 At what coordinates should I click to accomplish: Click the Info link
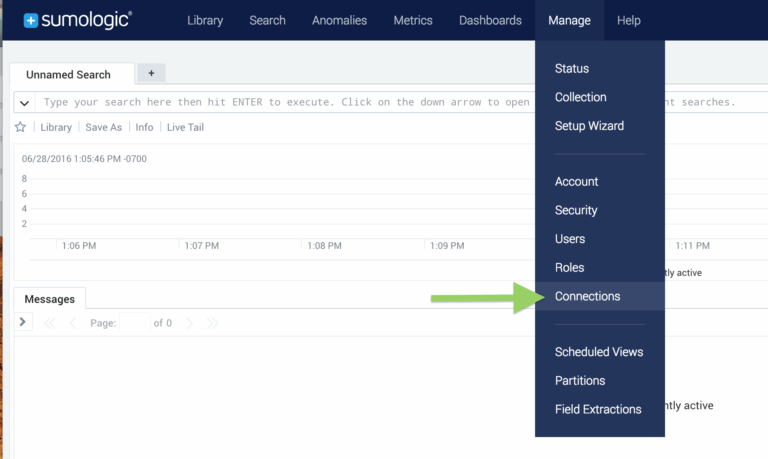tap(144, 127)
